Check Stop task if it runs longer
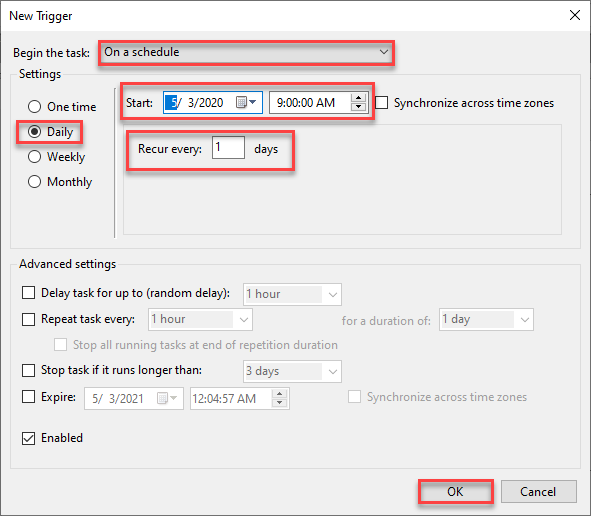The height and width of the screenshot is (516, 591). tap(28, 370)
